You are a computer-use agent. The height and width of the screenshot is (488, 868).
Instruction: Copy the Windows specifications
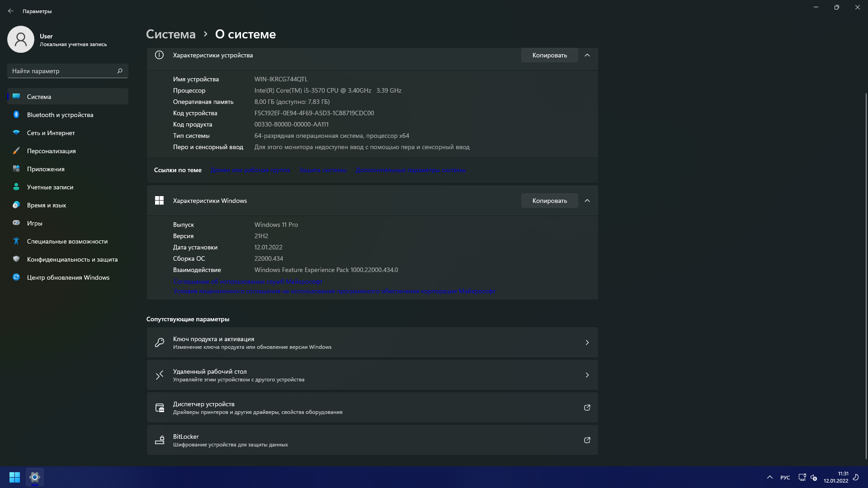pyautogui.click(x=549, y=201)
